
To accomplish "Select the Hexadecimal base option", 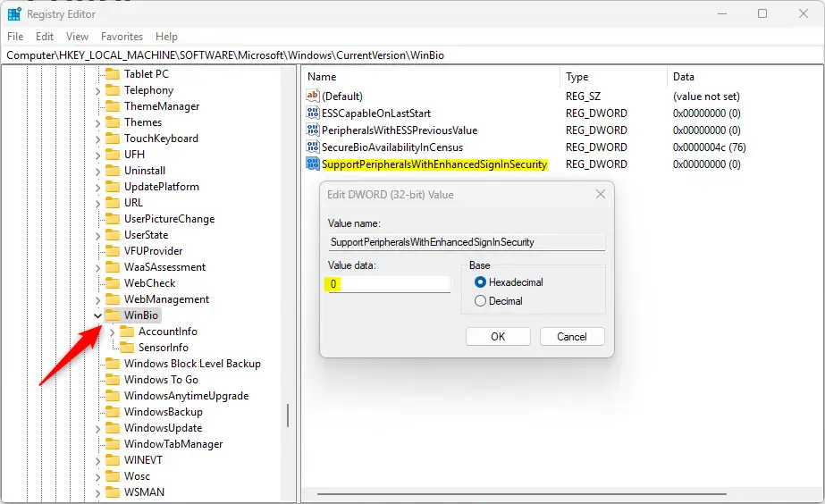I will click(x=480, y=282).
